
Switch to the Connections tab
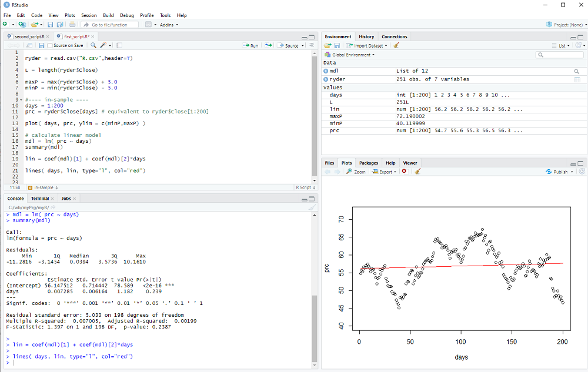394,36
